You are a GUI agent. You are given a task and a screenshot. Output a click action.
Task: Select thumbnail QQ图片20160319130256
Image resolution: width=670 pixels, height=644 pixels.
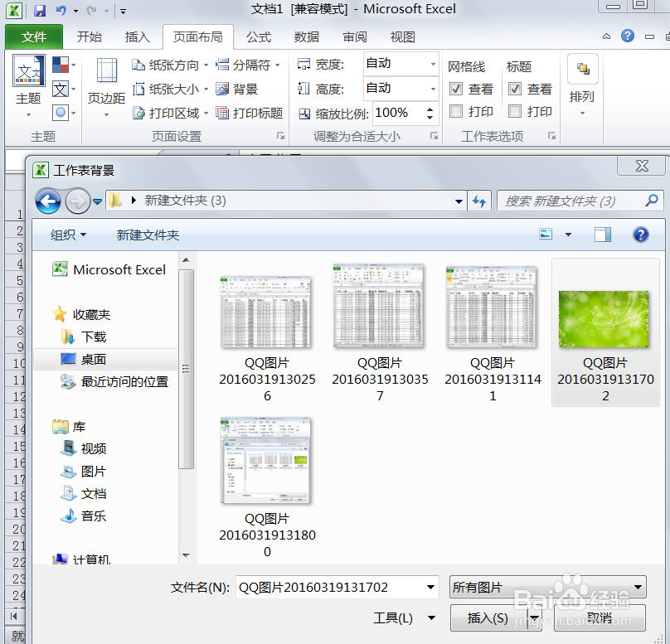267,337
